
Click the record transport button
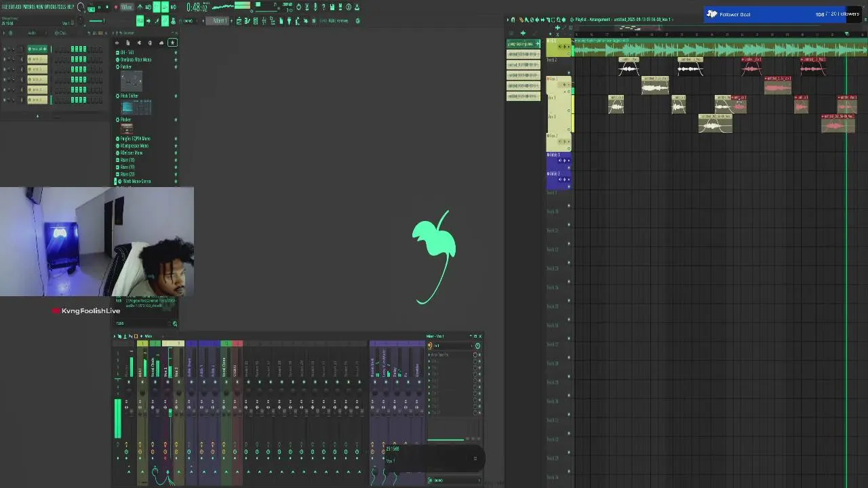[x=115, y=7]
